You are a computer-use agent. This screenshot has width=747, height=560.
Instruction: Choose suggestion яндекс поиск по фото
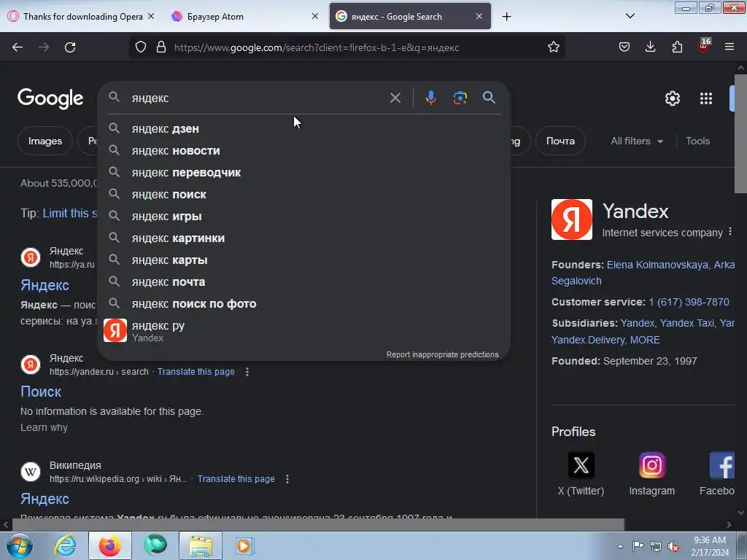tap(304, 304)
